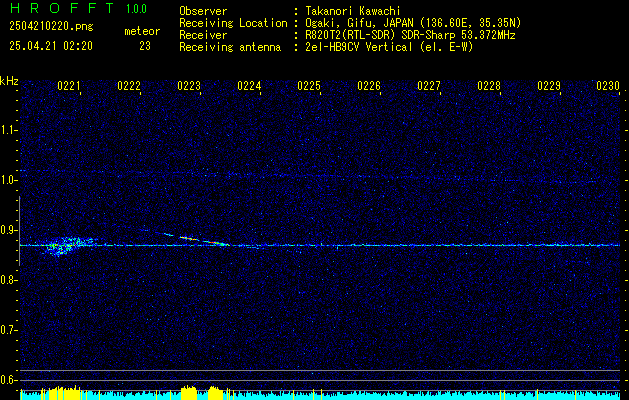Click the gray vertical range bar on the left axis
Viewport: 629px width, 400px height.
click(19, 231)
